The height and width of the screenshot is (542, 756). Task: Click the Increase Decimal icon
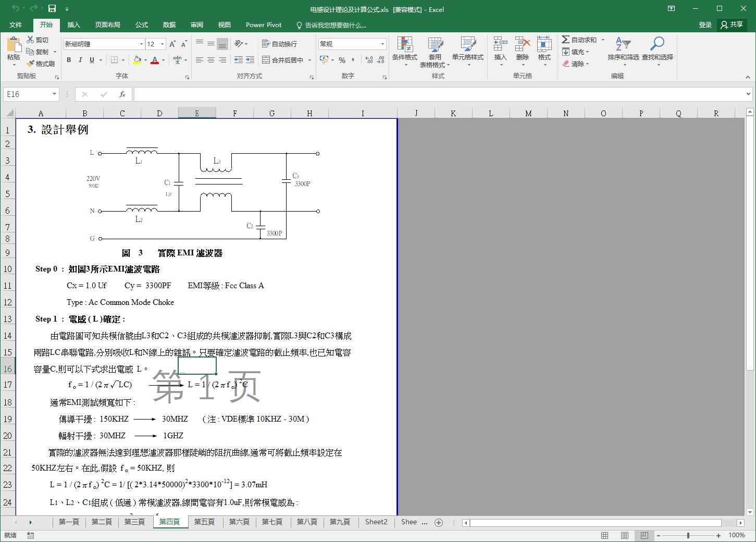tap(369, 60)
